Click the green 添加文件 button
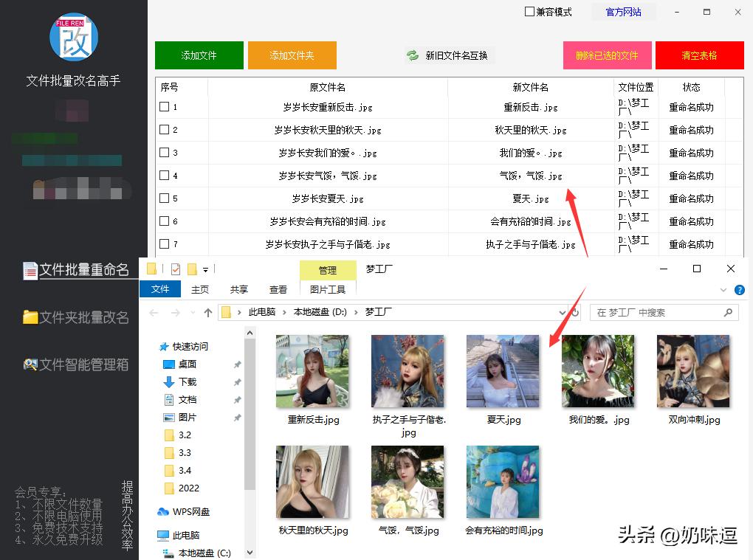The width and height of the screenshot is (753, 560). coord(199,55)
